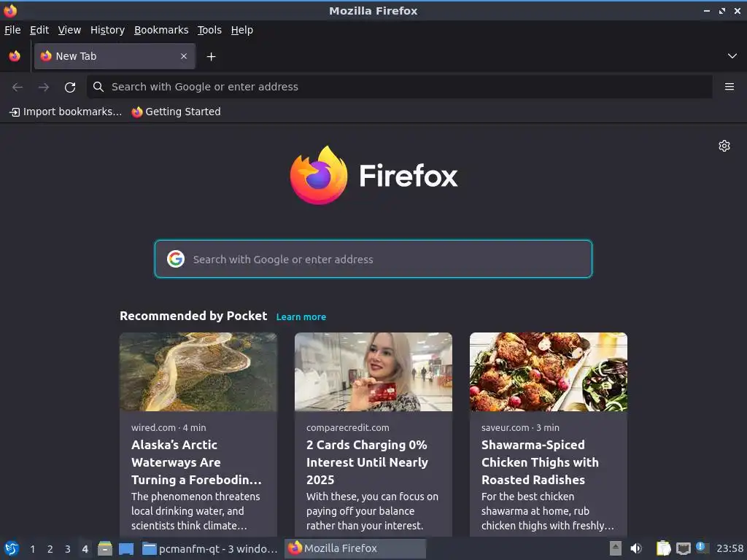Open the Help menu

[242, 30]
